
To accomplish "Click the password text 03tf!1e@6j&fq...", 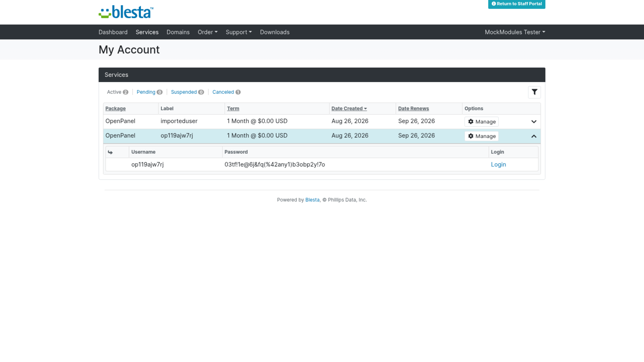I will click(x=274, y=165).
